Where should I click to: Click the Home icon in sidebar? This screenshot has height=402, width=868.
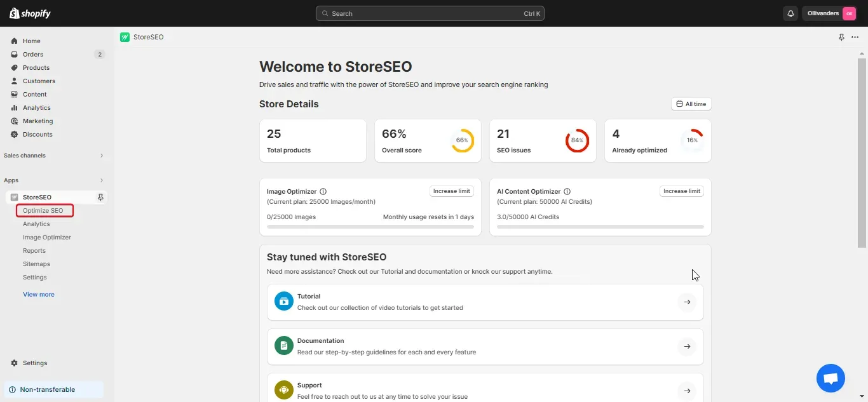click(x=14, y=41)
